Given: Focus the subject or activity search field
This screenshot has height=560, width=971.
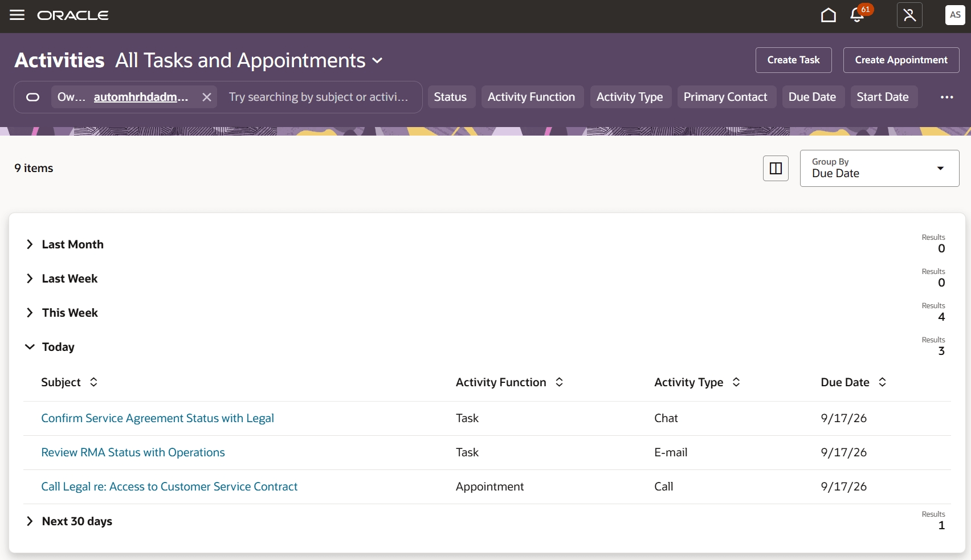Looking at the screenshot, I should 319,97.
